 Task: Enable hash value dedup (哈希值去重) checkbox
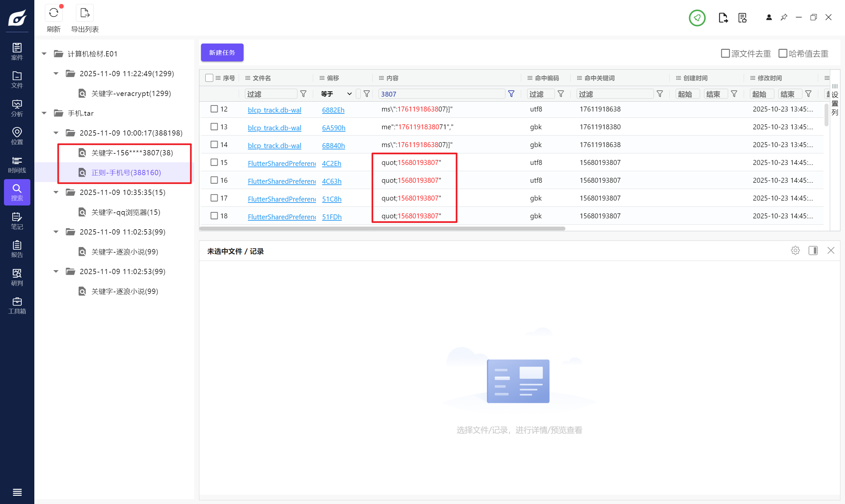coord(783,53)
